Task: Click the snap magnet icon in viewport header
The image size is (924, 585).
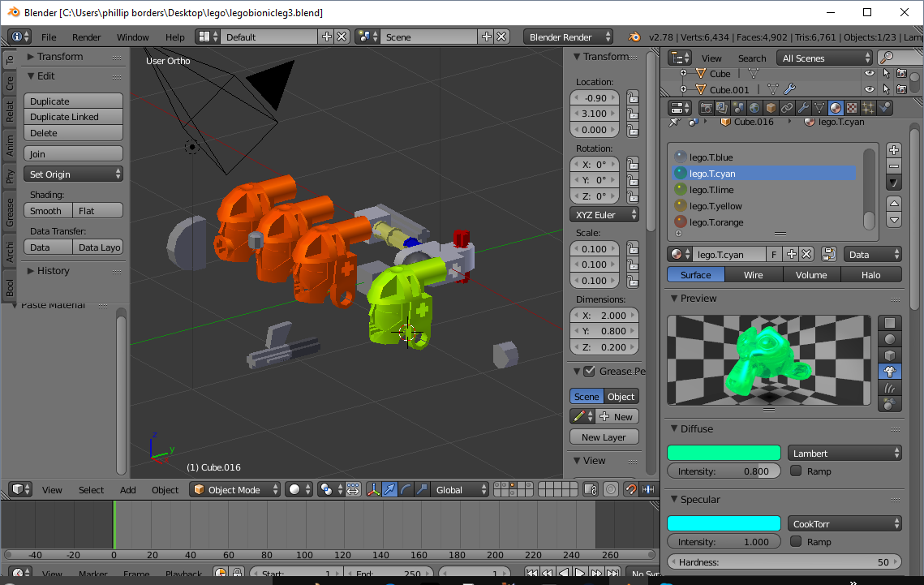Action: [x=630, y=489]
